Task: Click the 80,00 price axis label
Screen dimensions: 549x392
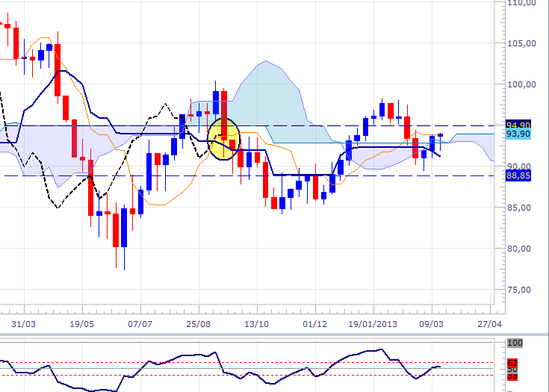Action: [521, 249]
